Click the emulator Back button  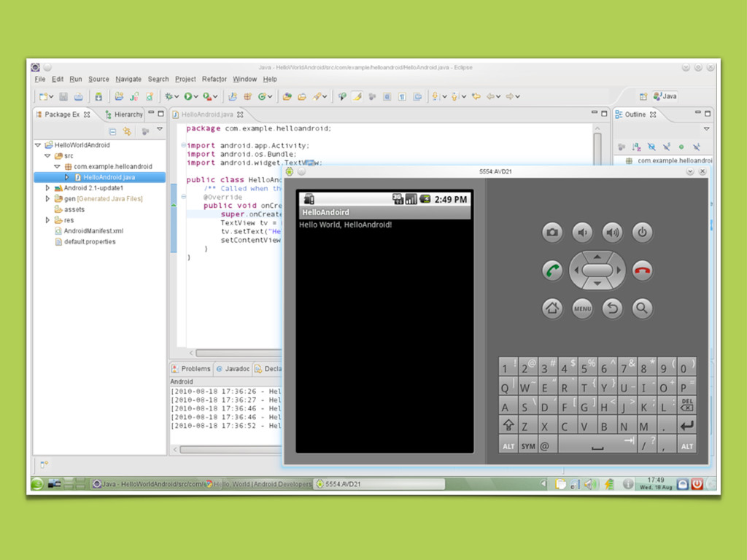point(612,308)
